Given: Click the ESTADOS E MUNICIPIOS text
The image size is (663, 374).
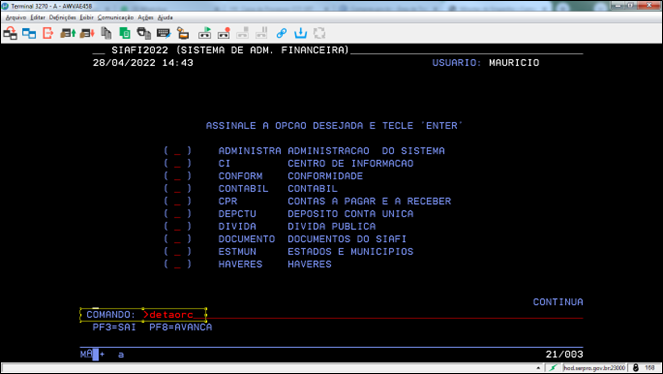Looking at the screenshot, I should (x=351, y=252).
